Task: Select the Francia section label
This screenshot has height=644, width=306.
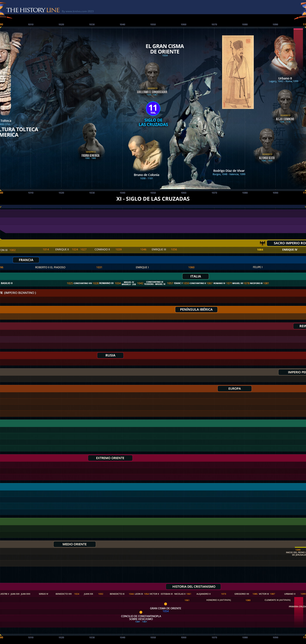Action: (x=26, y=260)
